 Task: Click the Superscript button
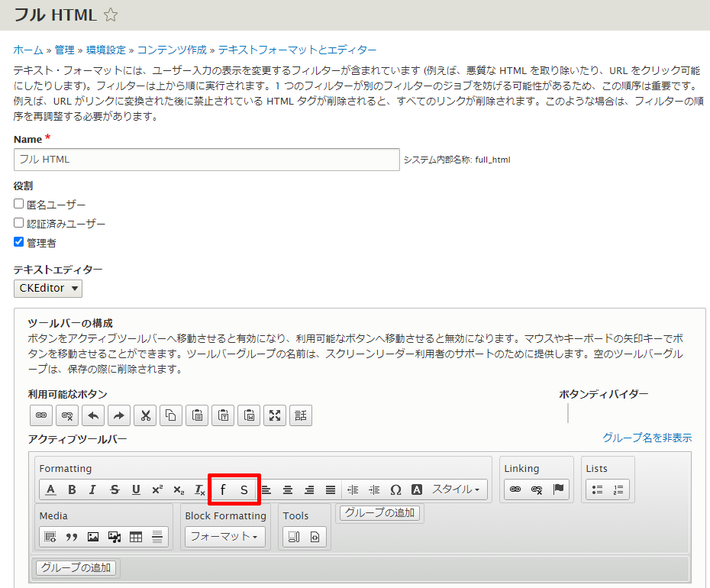click(157, 489)
